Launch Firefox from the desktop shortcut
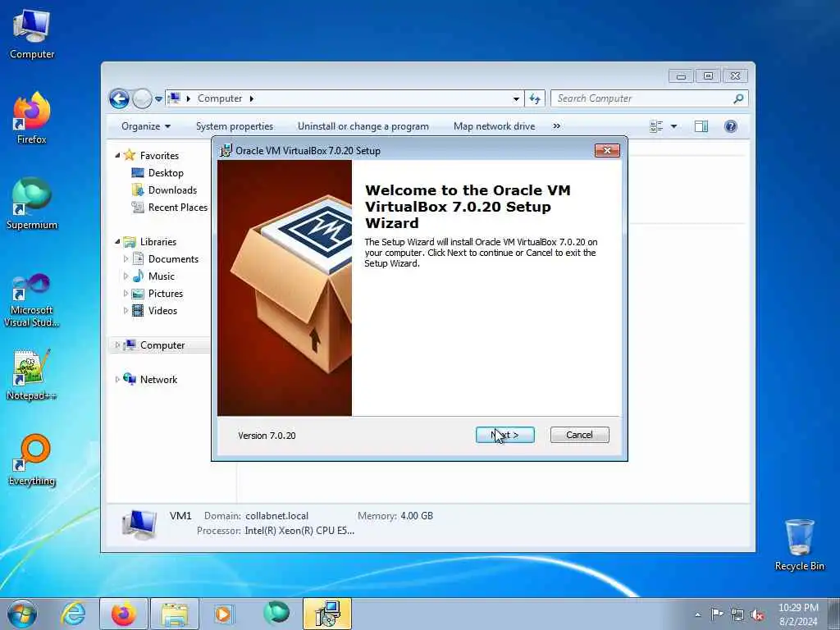 tap(32, 118)
